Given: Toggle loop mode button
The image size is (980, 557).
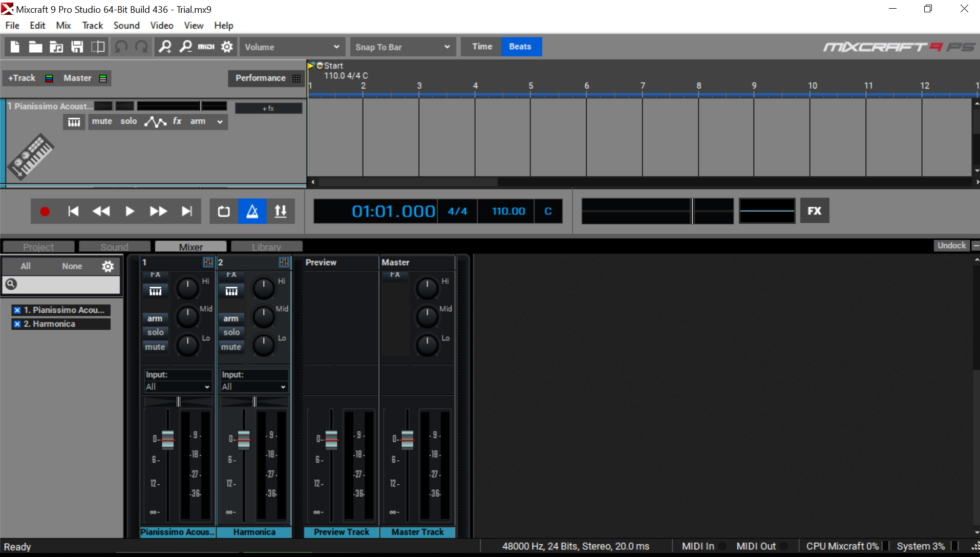Looking at the screenshot, I should tap(224, 211).
